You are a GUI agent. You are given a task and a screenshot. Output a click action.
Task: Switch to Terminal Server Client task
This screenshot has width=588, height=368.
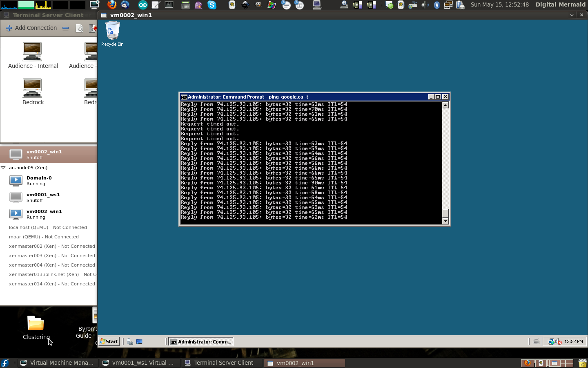(x=221, y=363)
